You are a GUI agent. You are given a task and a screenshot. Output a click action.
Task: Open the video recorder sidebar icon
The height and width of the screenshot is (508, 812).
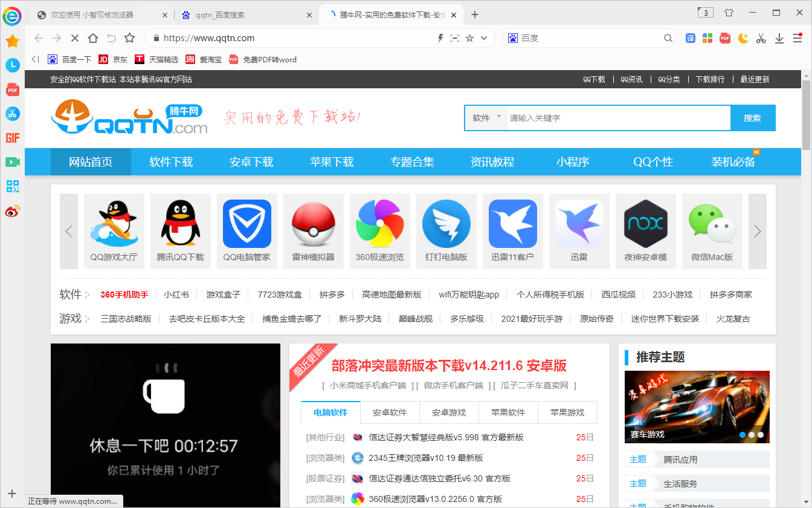pyautogui.click(x=12, y=162)
